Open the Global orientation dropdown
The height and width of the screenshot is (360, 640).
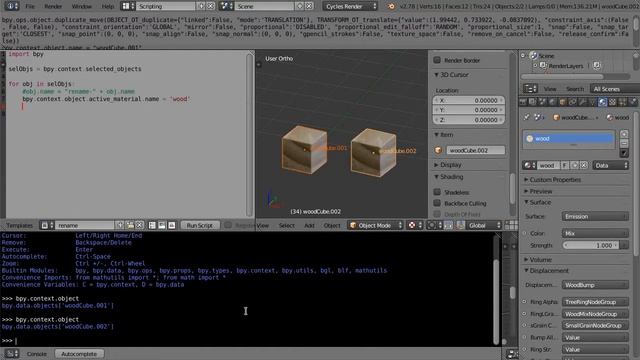[x=484, y=225]
